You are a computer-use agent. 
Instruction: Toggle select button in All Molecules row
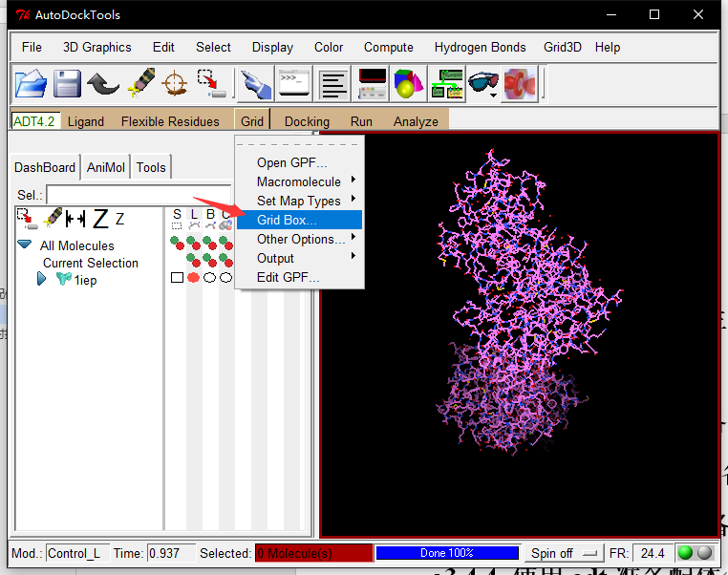[177, 244]
